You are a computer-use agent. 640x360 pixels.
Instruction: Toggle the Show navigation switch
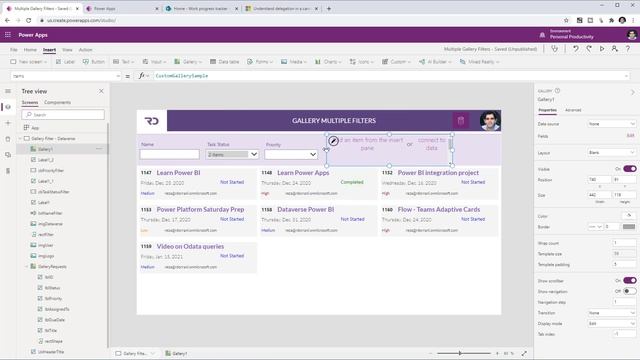coord(629,291)
